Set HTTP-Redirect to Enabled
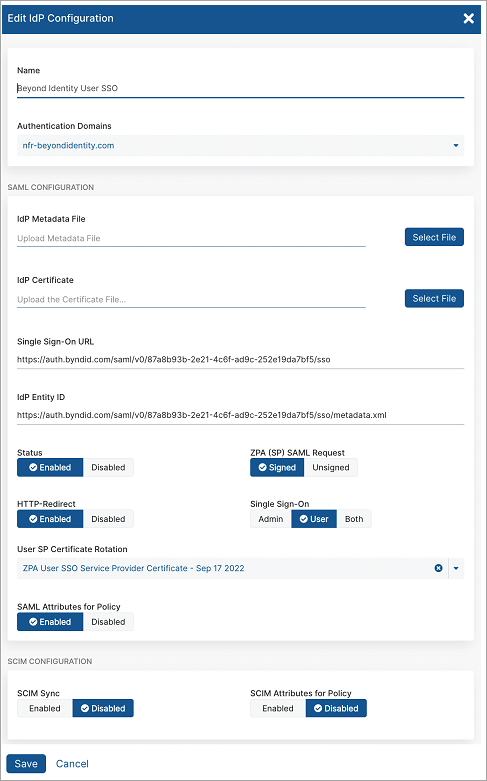Screen dimensions: 487x781 point(50,519)
